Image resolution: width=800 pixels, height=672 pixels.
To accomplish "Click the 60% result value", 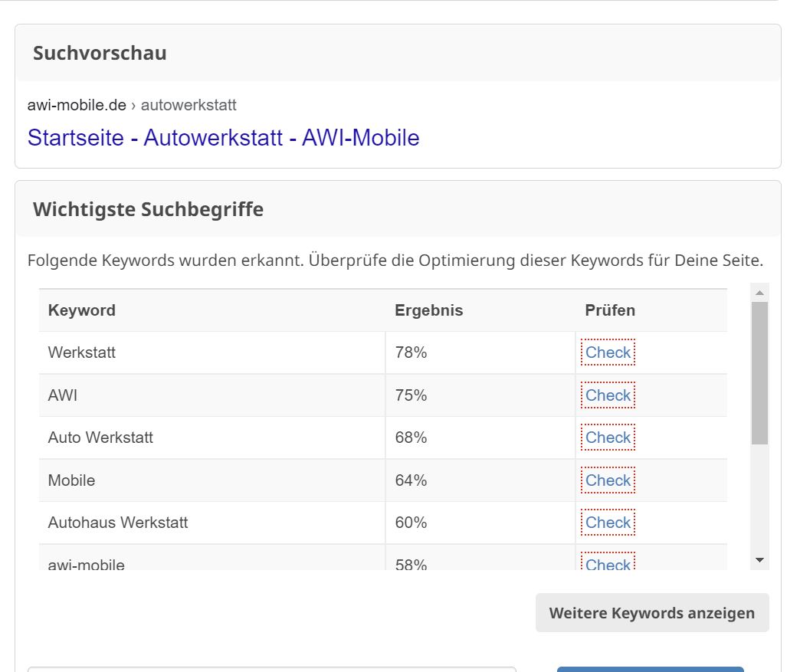I will [411, 523].
